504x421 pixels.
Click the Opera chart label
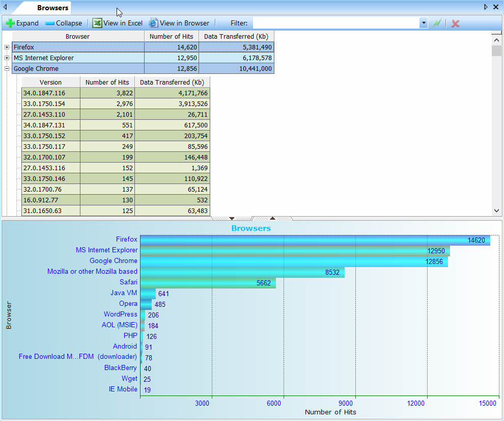tap(128, 303)
